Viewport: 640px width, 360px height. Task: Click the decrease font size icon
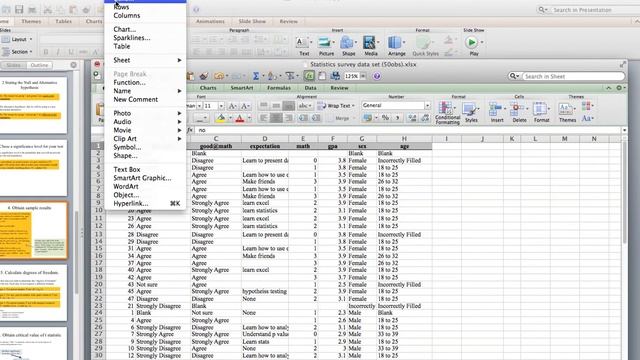click(245, 106)
